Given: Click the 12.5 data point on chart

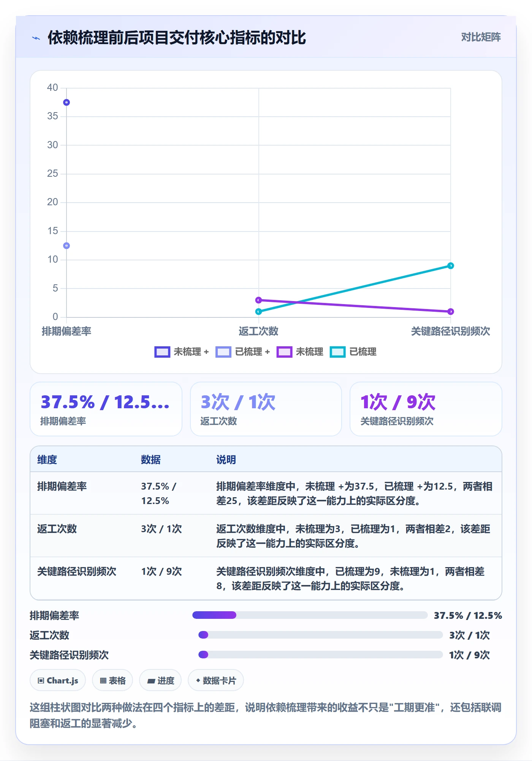Looking at the screenshot, I should pos(66,246).
